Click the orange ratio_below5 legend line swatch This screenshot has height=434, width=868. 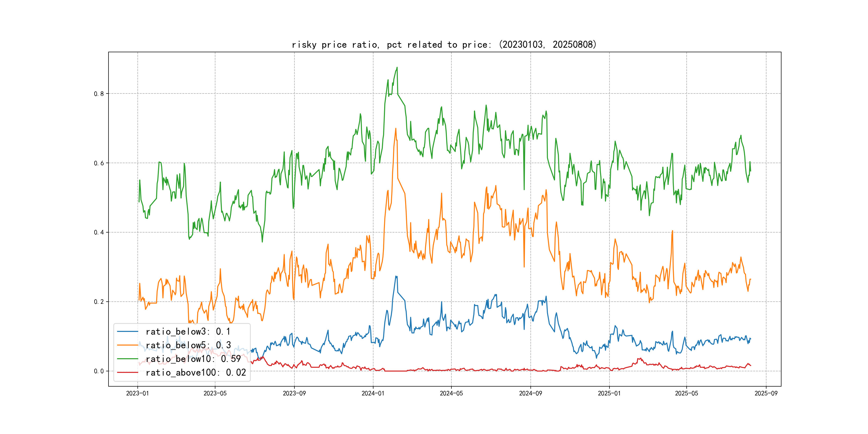pyautogui.click(x=127, y=345)
